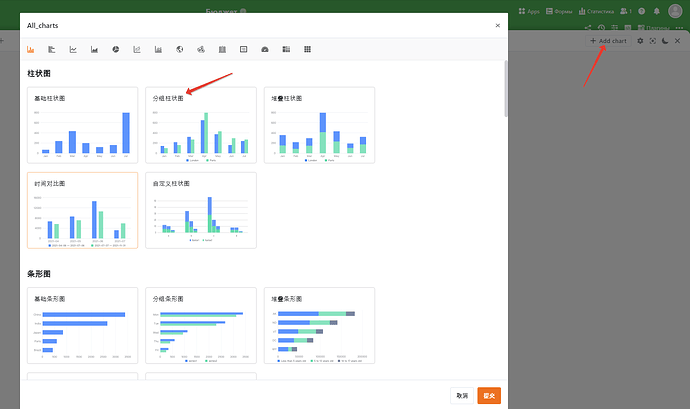Open collaborators icon in header
Image resolution: width=690 pixels, height=409 pixels.
pos(626,11)
